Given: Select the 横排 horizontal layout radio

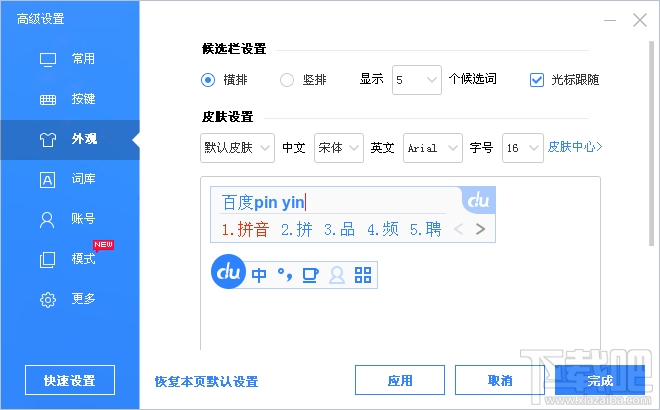Looking at the screenshot, I should pos(208,80).
